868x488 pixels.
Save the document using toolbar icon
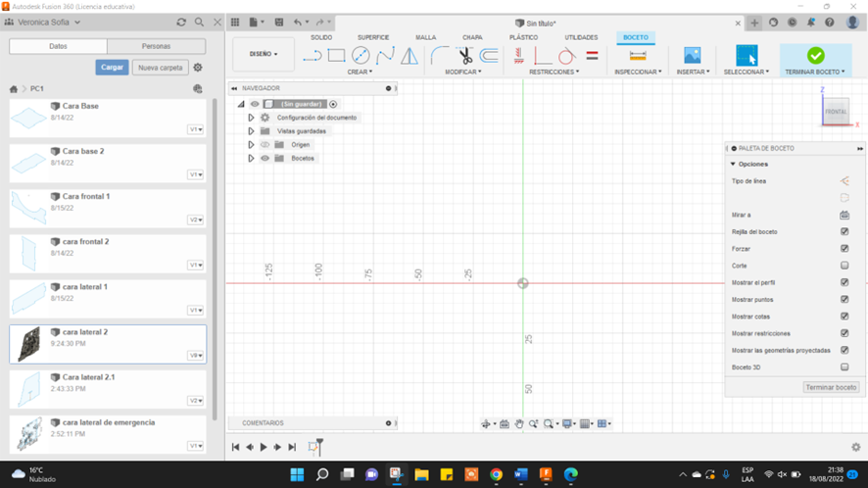point(279,23)
